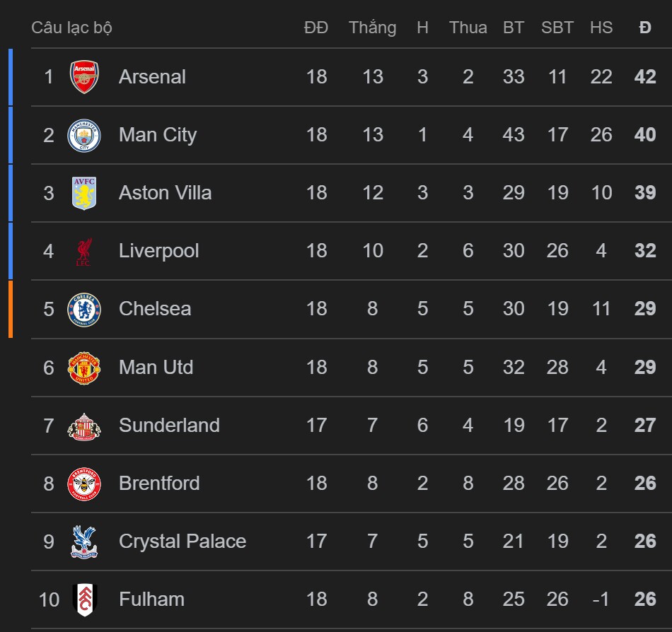The width and height of the screenshot is (672, 632).
Task: Click the Crystal Palace club crest
Action: pos(84,542)
